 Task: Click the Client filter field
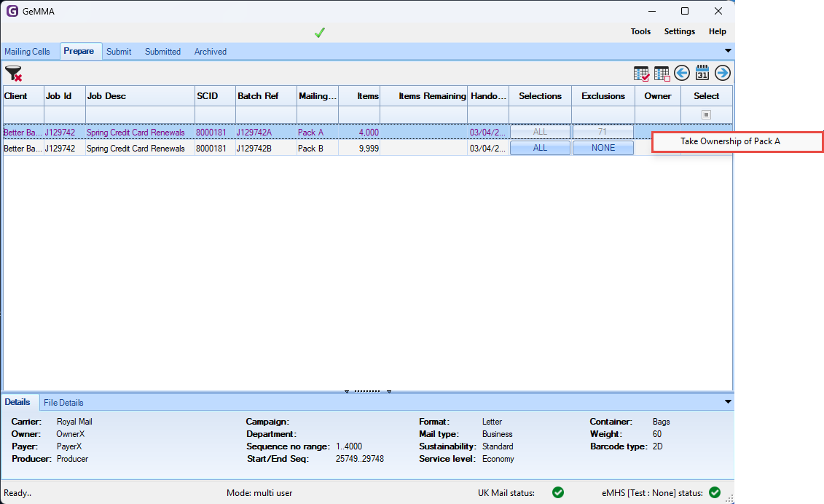23,114
